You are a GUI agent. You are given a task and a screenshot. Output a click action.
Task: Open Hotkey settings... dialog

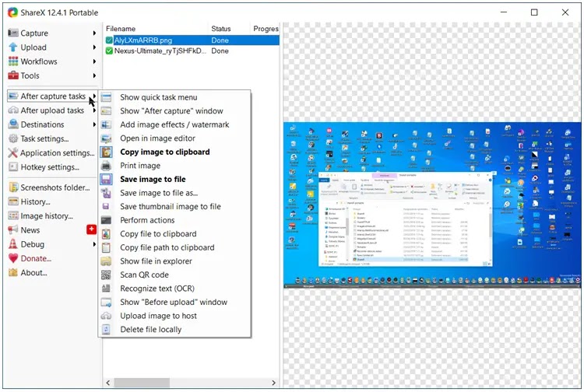tap(50, 167)
